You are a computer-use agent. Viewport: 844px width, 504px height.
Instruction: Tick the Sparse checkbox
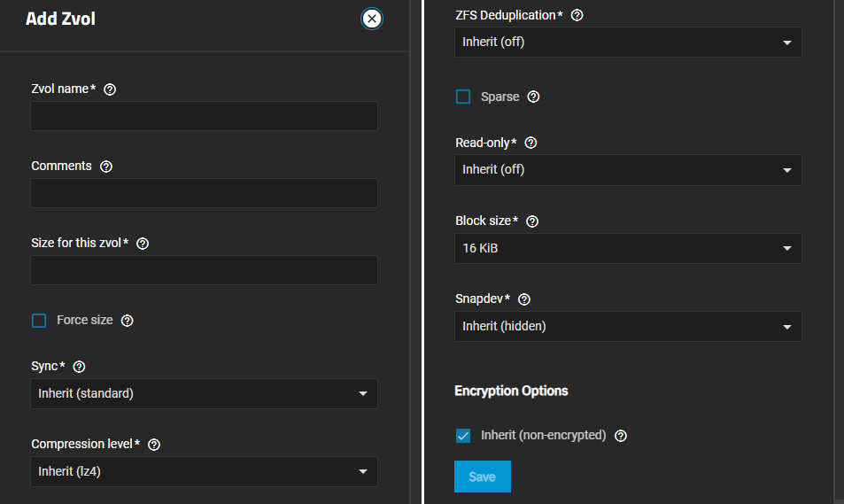463,97
